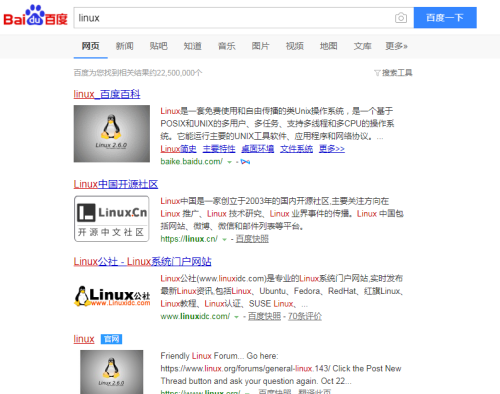Click the 百度一下 search button

point(445,18)
